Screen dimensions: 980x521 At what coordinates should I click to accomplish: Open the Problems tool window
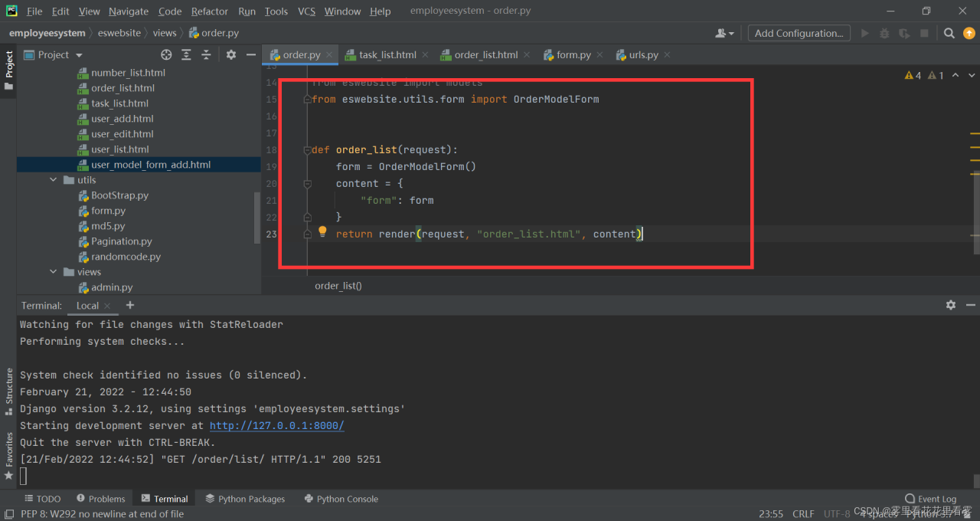100,499
